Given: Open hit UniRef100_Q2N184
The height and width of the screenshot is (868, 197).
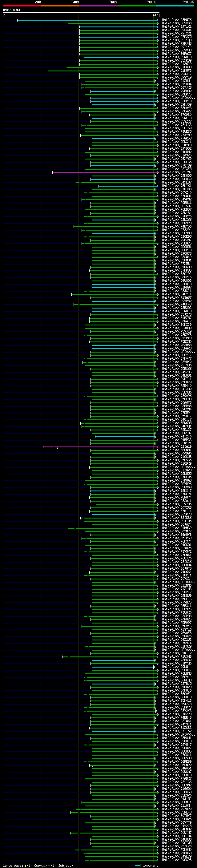Looking at the screenshot, I should click(177, 213).
